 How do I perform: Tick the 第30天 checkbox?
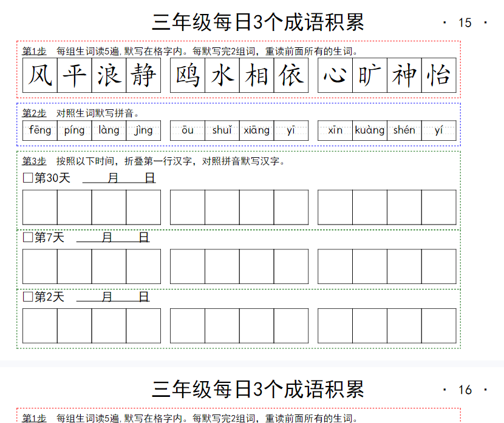[27, 178]
